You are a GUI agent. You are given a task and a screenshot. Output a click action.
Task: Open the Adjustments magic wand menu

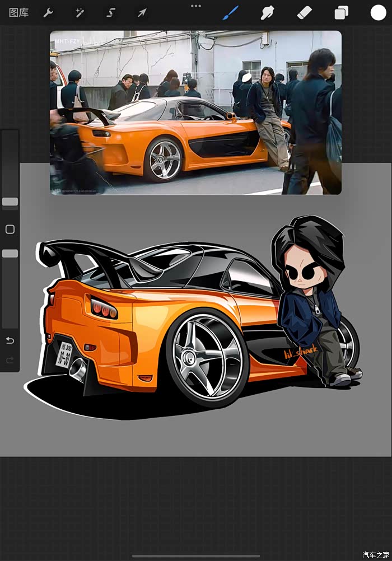[80, 13]
